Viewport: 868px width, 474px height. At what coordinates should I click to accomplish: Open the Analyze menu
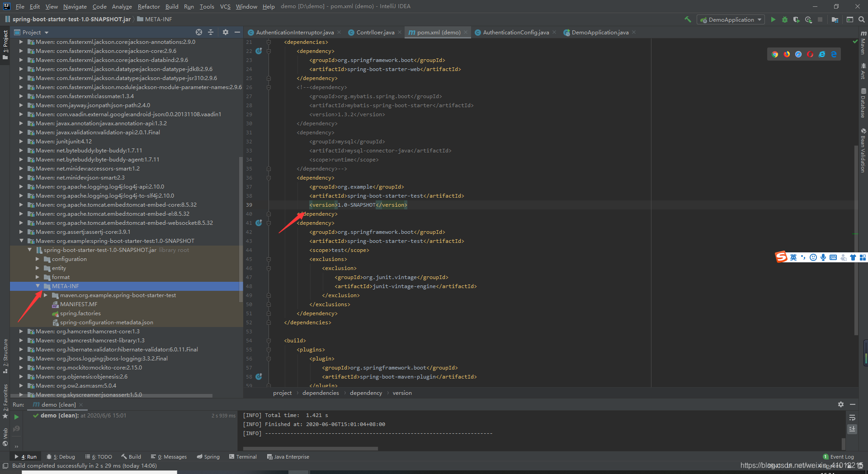(x=122, y=6)
